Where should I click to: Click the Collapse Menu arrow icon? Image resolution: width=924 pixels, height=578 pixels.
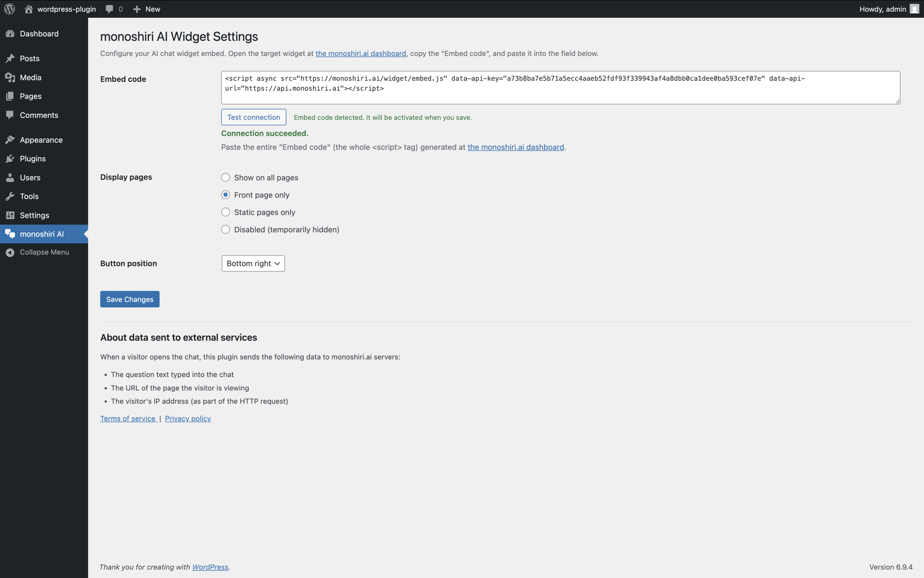[10, 252]
